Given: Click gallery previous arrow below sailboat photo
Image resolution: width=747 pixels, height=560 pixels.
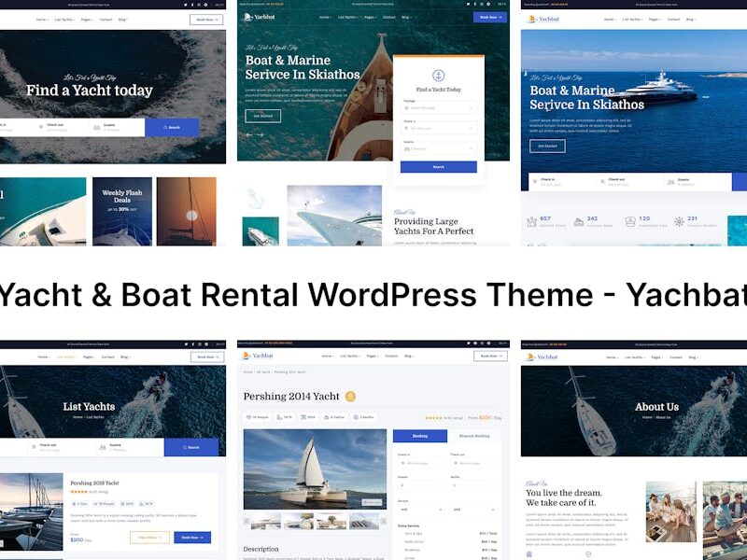Looking at the screenshot, I should coord(247,521).
